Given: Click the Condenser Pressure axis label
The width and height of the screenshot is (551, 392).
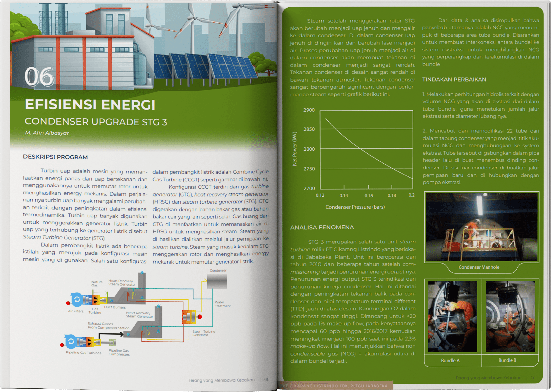Looking at the screenshot, I should (x=355, y=207).
